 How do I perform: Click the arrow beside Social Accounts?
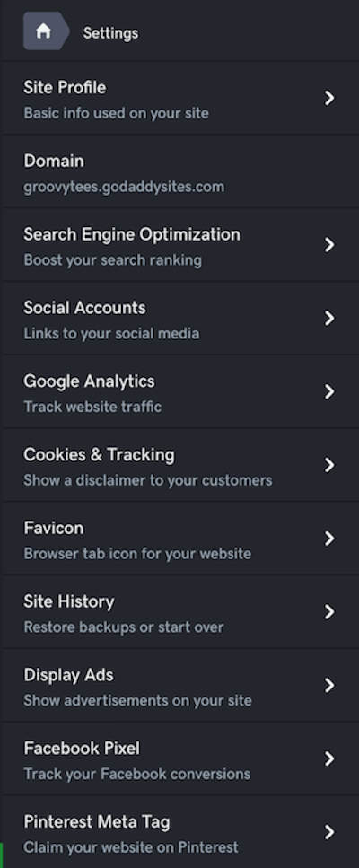coord(329,319)
